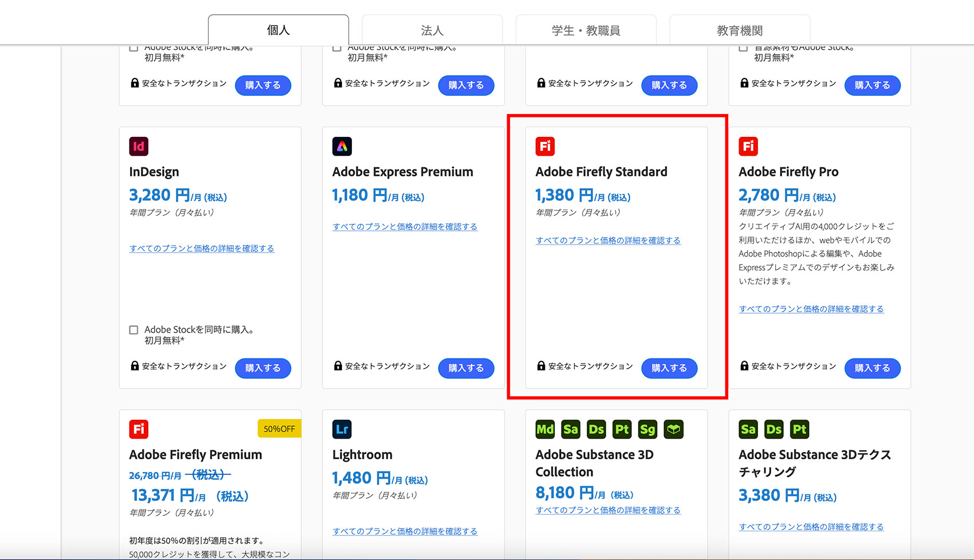Click the Adobe Express Premium icon
This screenshot has width=974, height=560.
coord(342,147)
